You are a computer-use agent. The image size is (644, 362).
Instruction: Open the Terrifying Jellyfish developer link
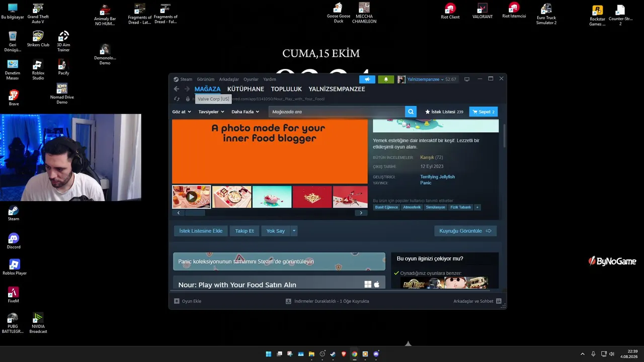pos(437,177)
